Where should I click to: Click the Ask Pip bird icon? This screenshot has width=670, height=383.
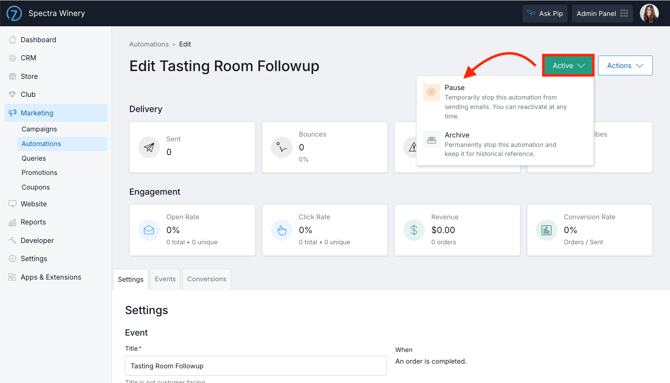pyautogui.click(x=531, y=13)
